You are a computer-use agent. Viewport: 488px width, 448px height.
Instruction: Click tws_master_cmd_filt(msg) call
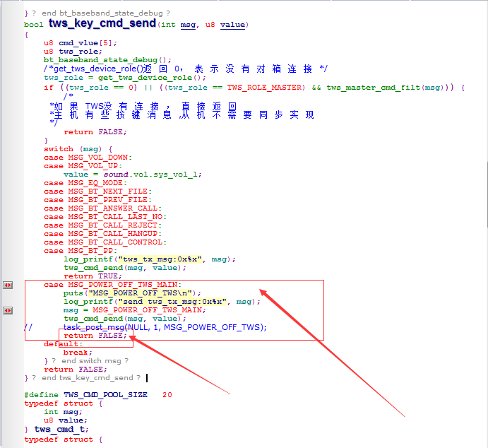click(387, 88)
